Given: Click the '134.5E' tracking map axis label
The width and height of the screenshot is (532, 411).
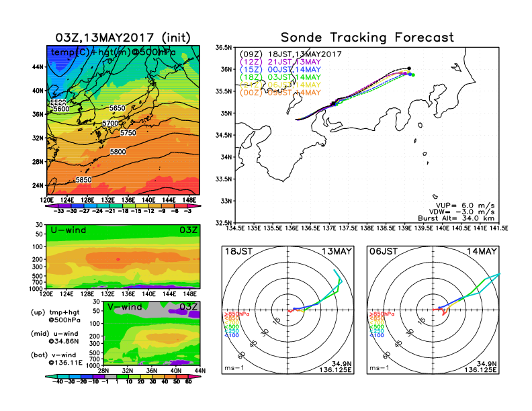Looking at the screenshot, I should click(x=235, y=228).
